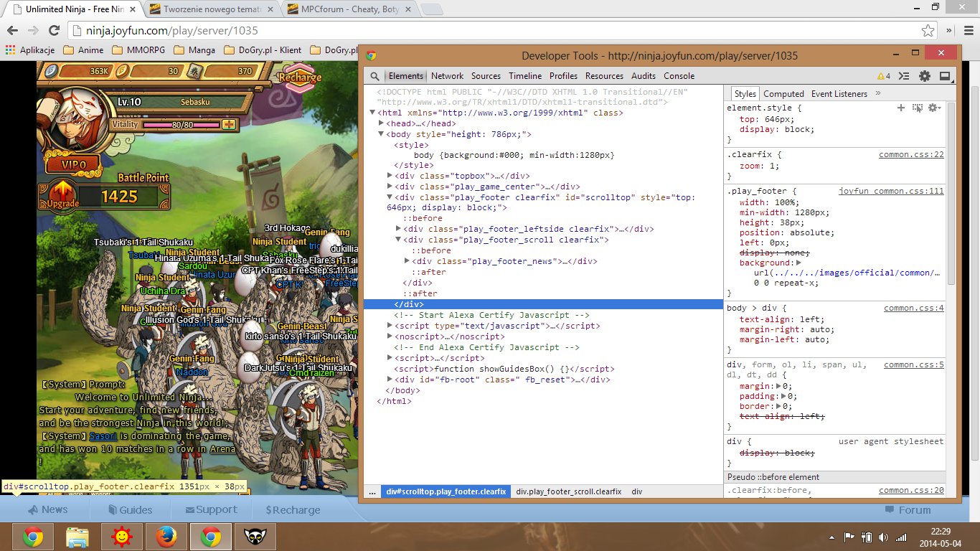Click the Sasori player link in chat
980x551 pixels.
pyautogui.click(x=103, y=435)
